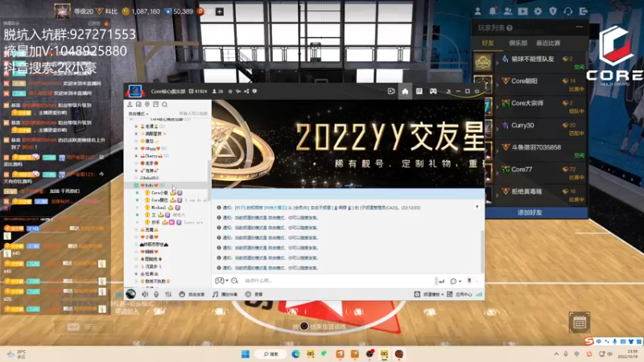Click the video recording icon in YY header

click(x=391, y=91)
